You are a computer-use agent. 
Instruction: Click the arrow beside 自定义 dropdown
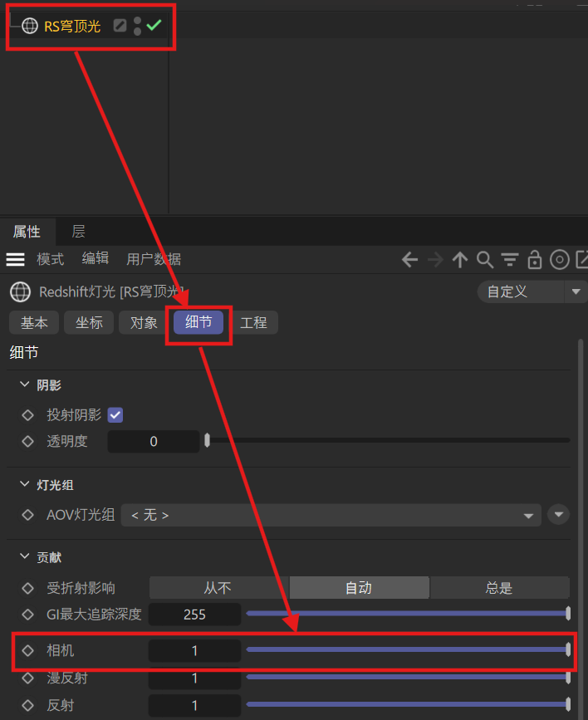tap(576, 291)
